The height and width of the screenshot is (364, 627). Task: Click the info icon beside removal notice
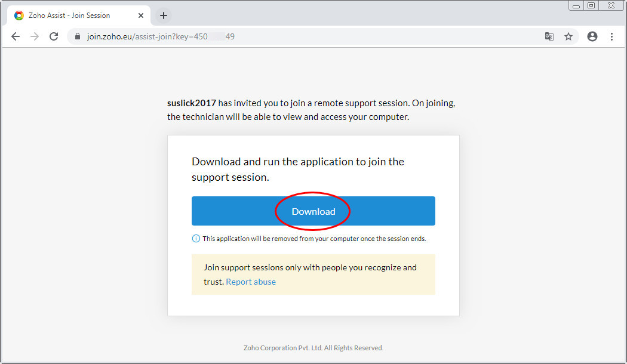coord(196,239)
